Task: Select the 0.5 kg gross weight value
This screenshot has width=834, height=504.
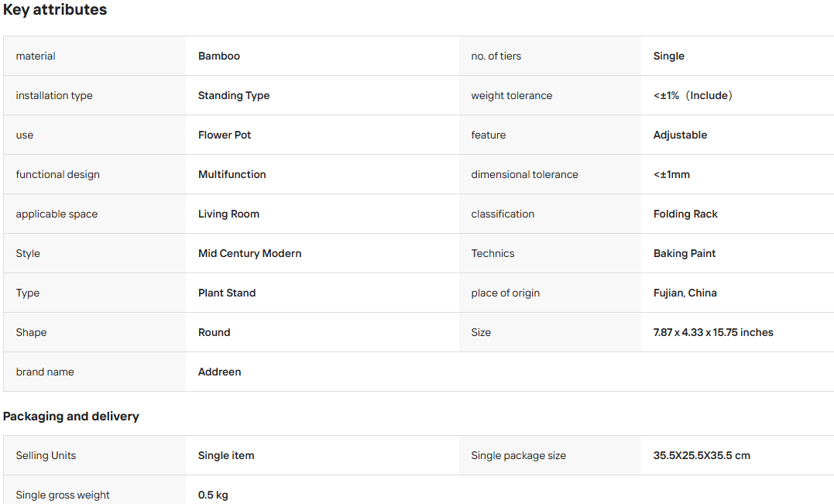Action: pyautogui.click(x=213, y=495)
